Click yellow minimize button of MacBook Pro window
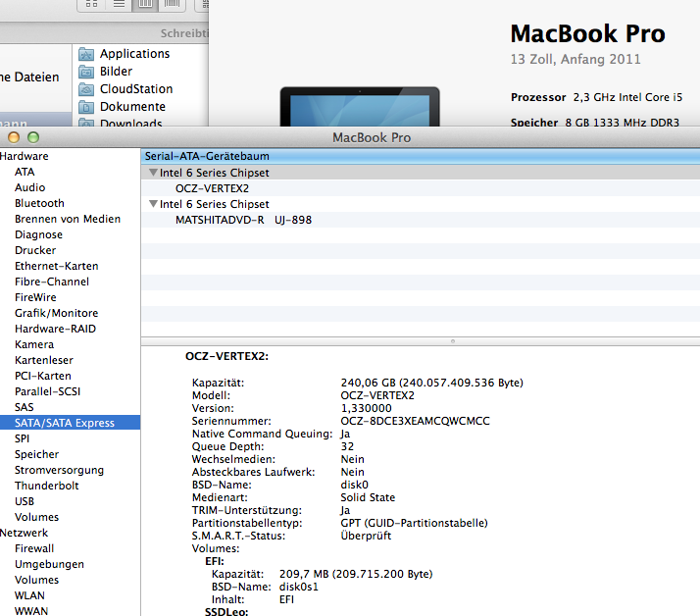Viewport: 700px width, 616px height. (14, 137)
